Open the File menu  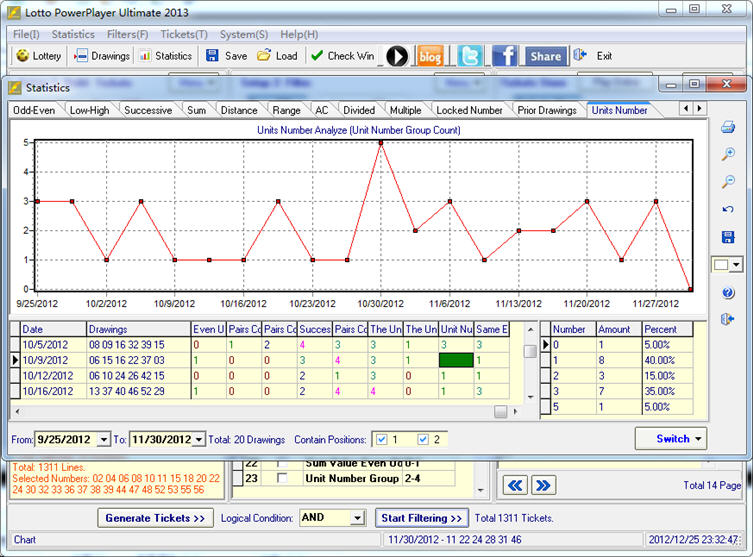coord(26,35)
